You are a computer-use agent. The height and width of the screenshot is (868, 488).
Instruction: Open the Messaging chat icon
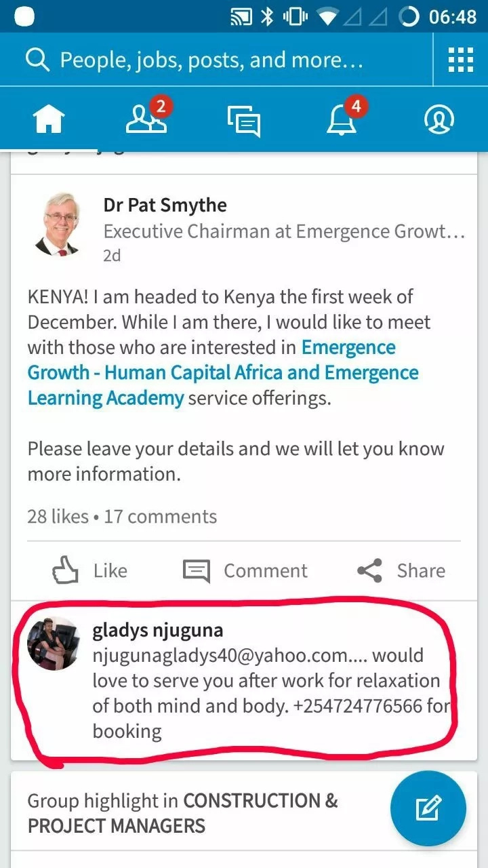[x=244, y=121]
